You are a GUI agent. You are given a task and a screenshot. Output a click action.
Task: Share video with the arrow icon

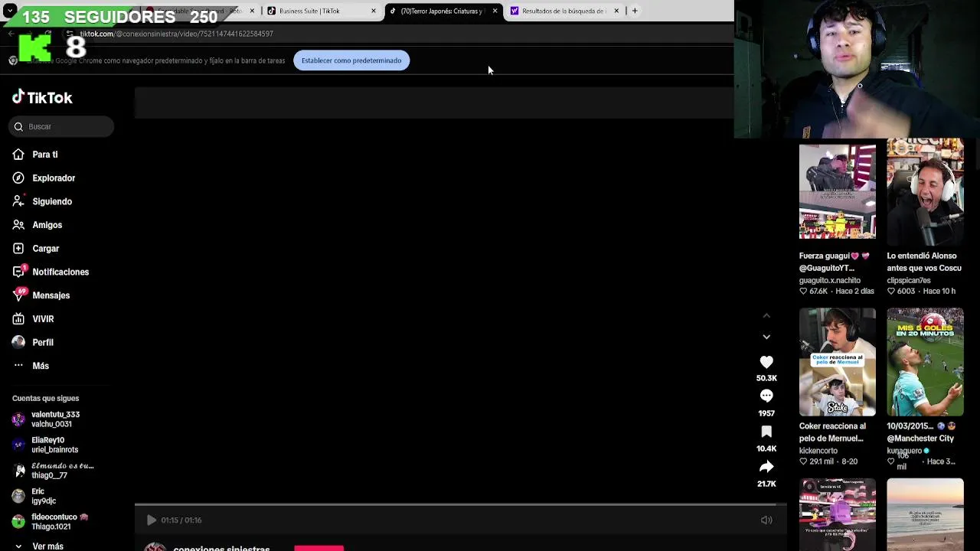(x=766, y=467)
